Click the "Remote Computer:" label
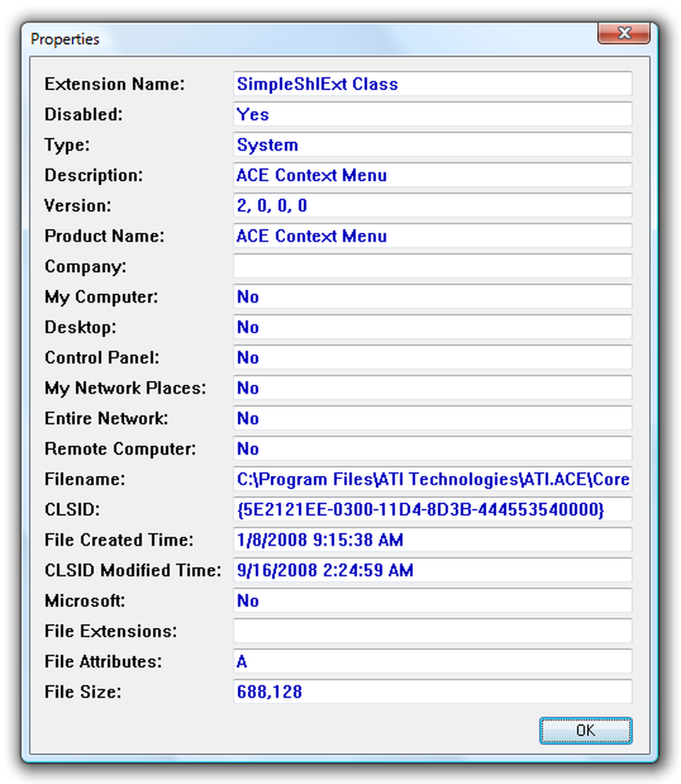 point(121,449)
